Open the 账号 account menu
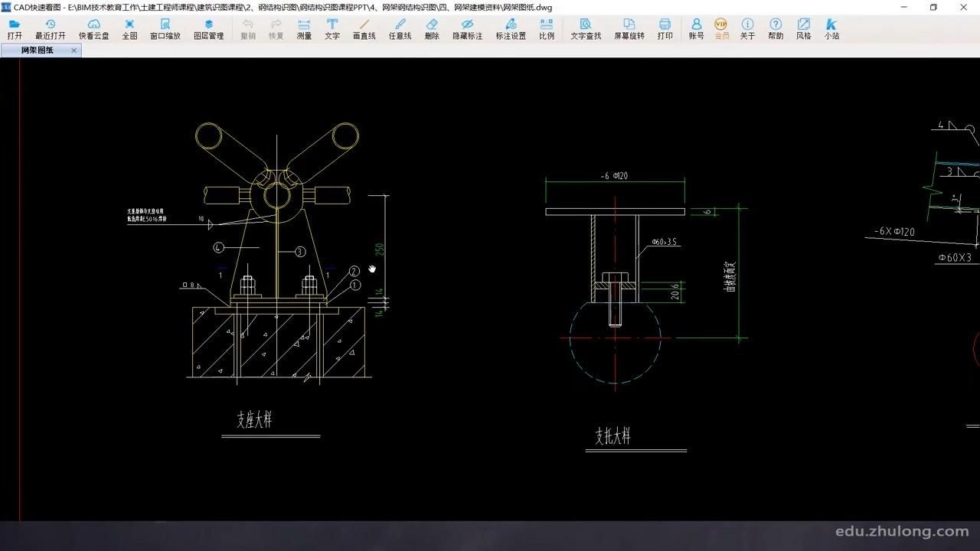This screenshot has height=551, width=980. [x=696, y=29]
